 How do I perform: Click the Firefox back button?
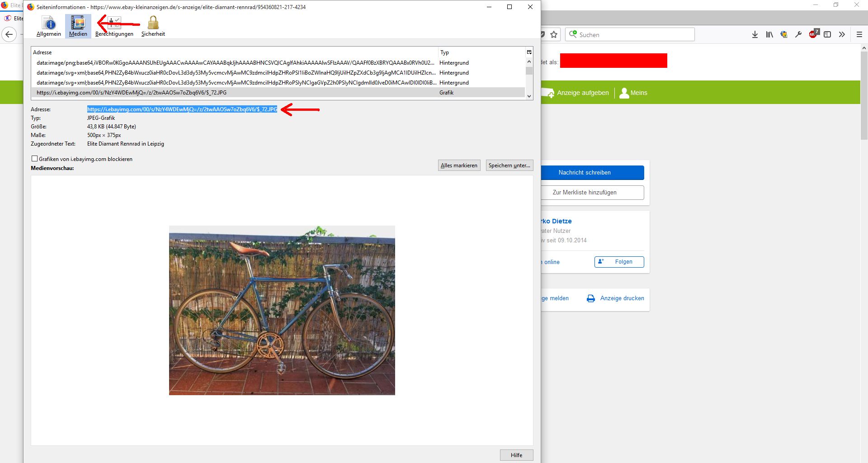(x=9, y=34)
